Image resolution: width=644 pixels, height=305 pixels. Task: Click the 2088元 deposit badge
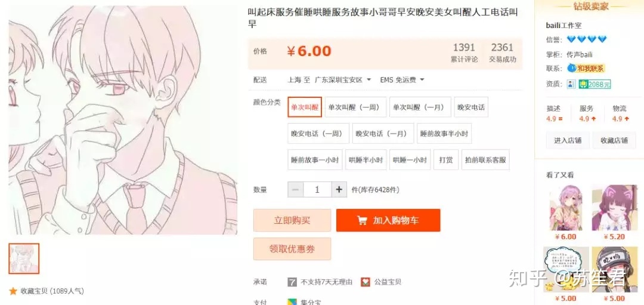595,84
